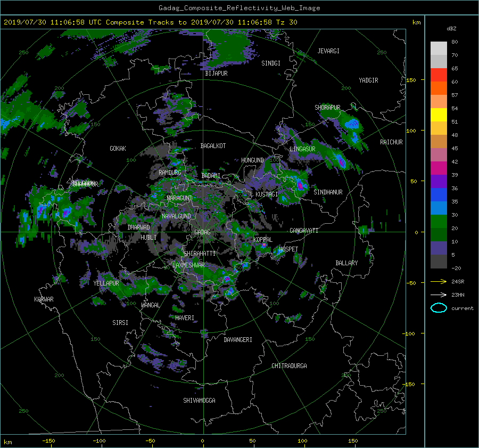Image resolution: width=479 pixels, height=448 pixels.
Task: Click the 150 y-axis tick label at right
Action: [x=411, y=80]
